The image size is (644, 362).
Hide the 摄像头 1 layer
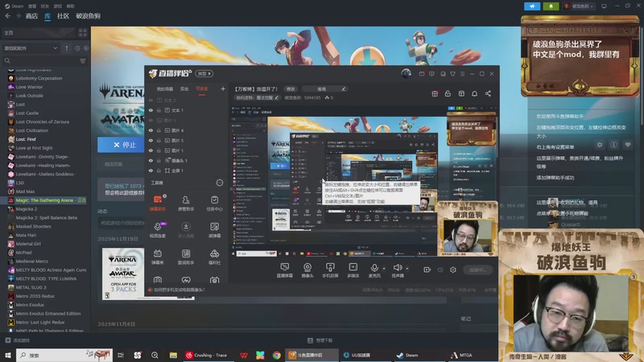(151, 160)
